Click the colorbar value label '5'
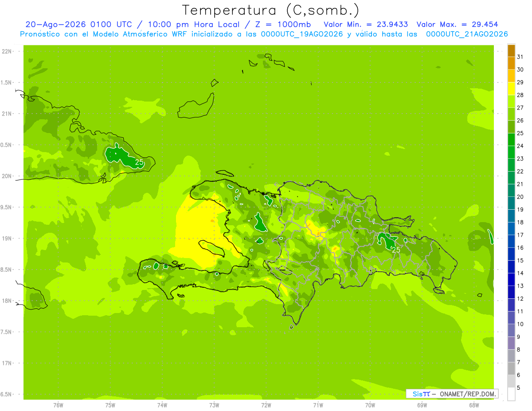Image resolution: width=532 pixels, height=411 pixels. pyautogui.click(x=518, y=388)
